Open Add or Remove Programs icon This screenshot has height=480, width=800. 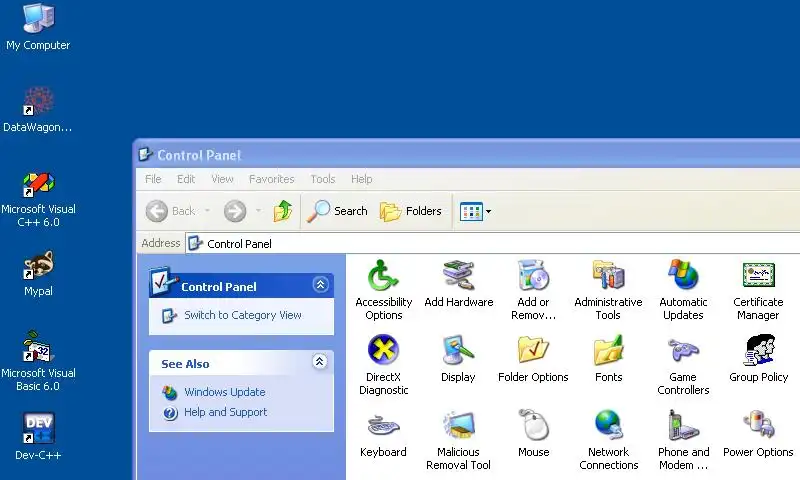pyautogui.click(x=533, y=290)
